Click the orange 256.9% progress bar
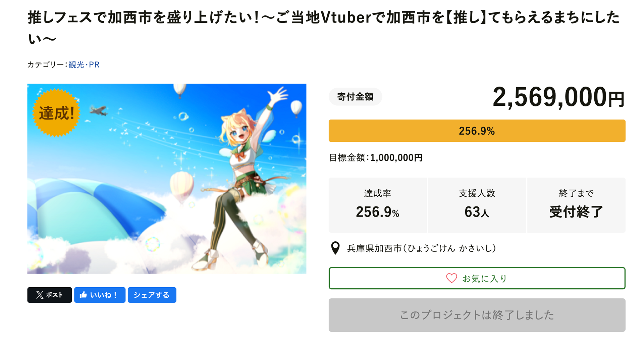The width and height of the screenshot is (644, 338). 477,131
